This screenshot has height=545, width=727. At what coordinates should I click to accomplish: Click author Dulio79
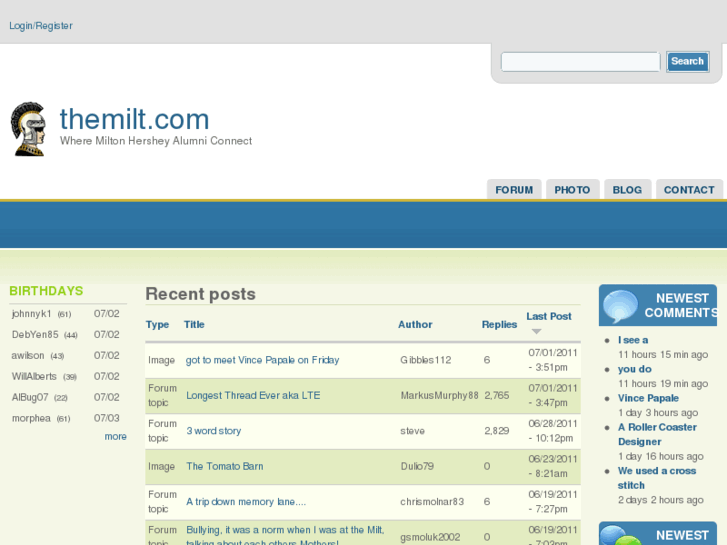tap(417, 466)
